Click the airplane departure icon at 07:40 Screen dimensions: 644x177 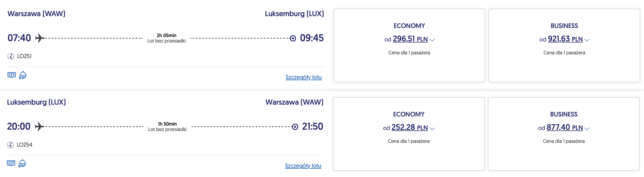click(x=40, y=38)
